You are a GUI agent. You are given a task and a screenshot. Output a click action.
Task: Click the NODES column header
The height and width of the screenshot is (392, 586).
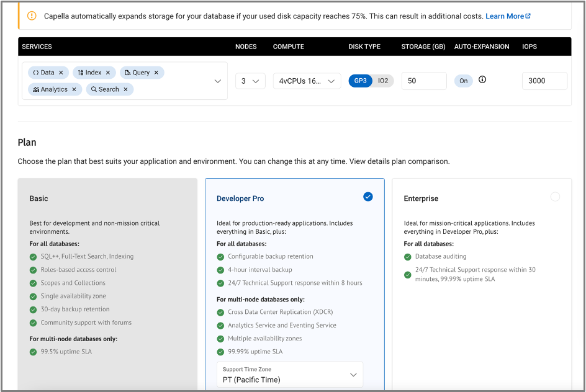click(246, 47)
